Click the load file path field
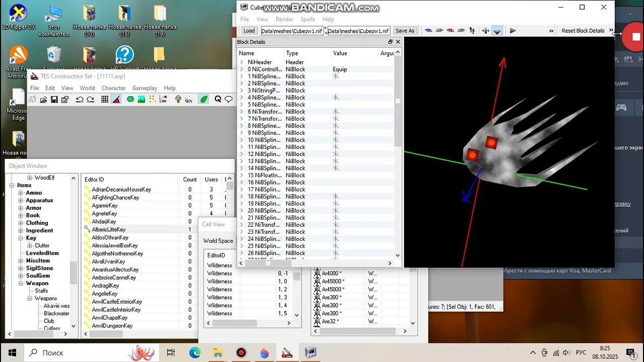Viewport: 644px width, 362px height. click(x=293, y=31)
